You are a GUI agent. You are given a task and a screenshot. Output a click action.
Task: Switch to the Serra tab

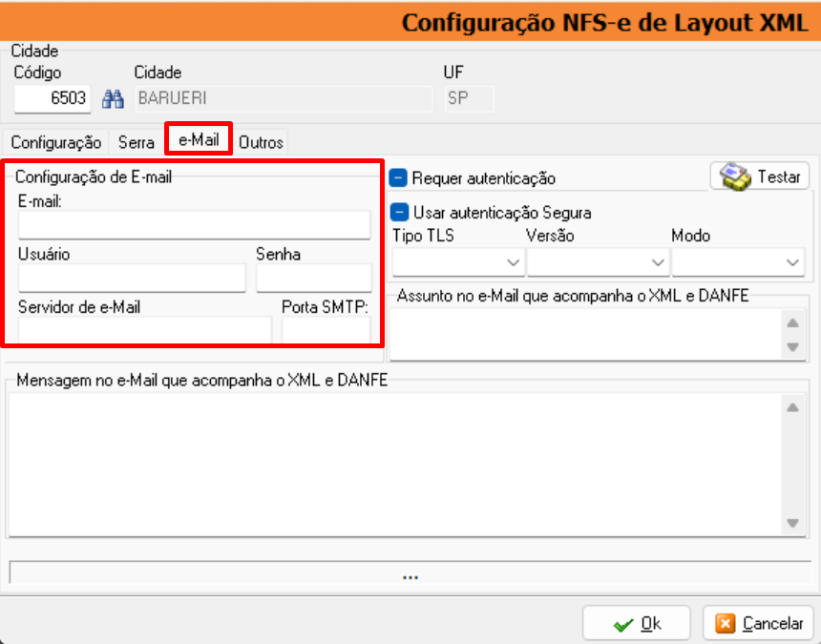pyautogui.click(x=137, y=142)
